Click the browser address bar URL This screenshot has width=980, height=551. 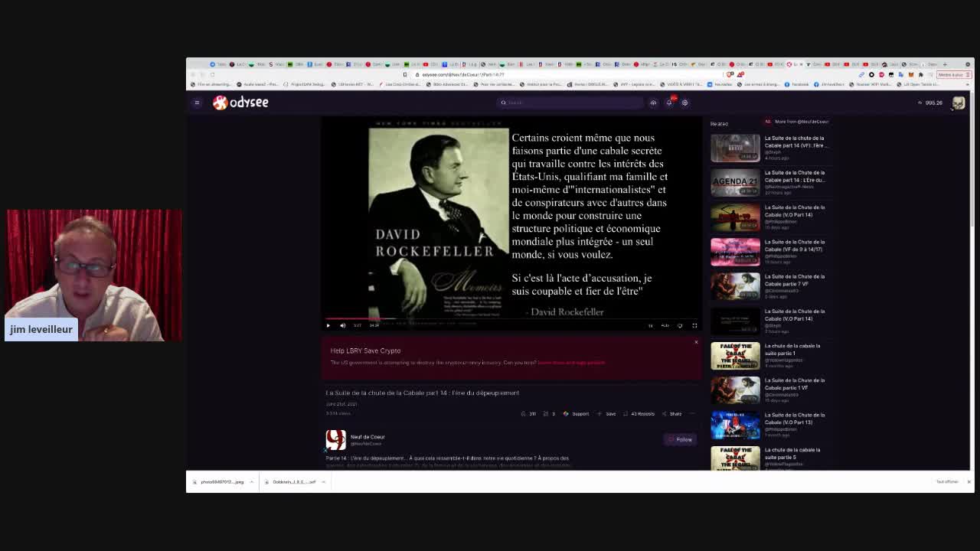[463, 74]
